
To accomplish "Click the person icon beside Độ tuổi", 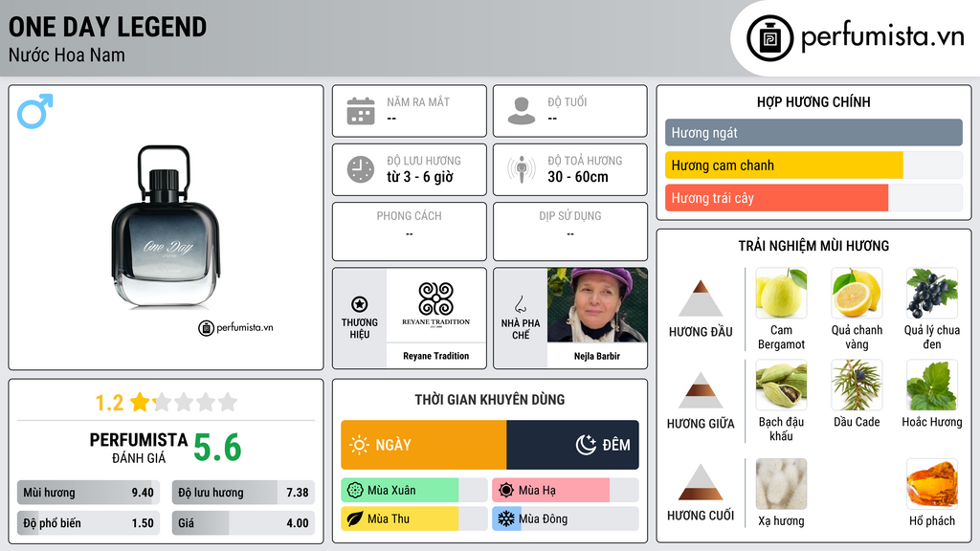I will [522, 111].
